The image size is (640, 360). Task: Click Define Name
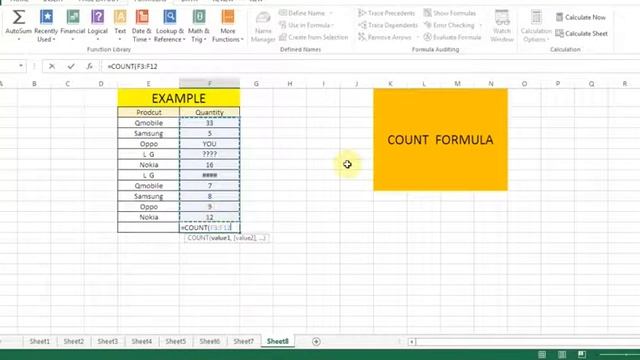(x=302, y=13)
